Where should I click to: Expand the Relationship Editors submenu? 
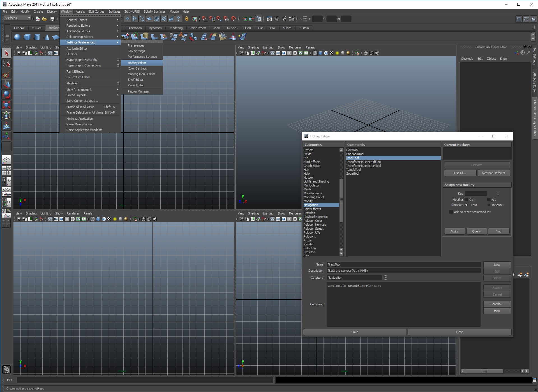tap(91, 37)
